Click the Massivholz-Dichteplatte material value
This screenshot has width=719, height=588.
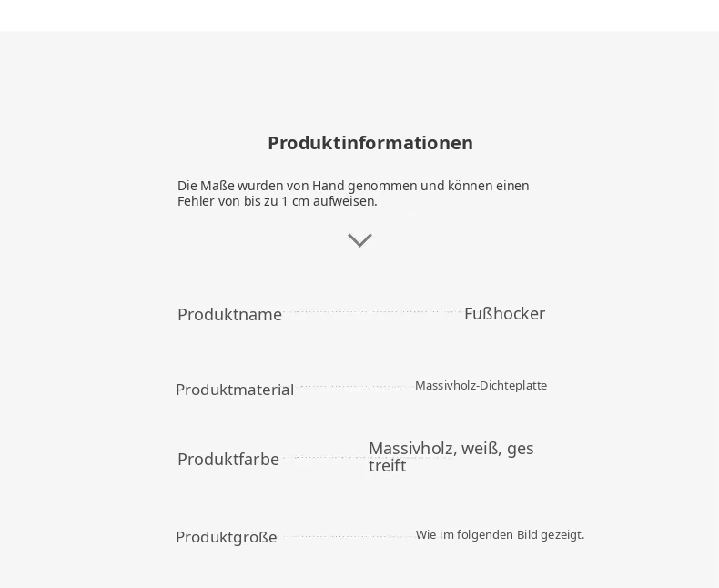click(481, 386)
